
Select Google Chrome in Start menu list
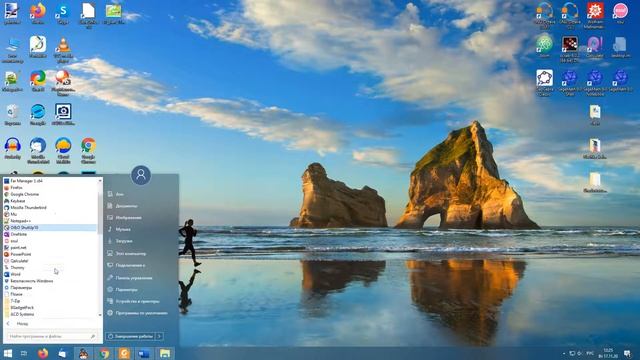click(x=50, y=194)
